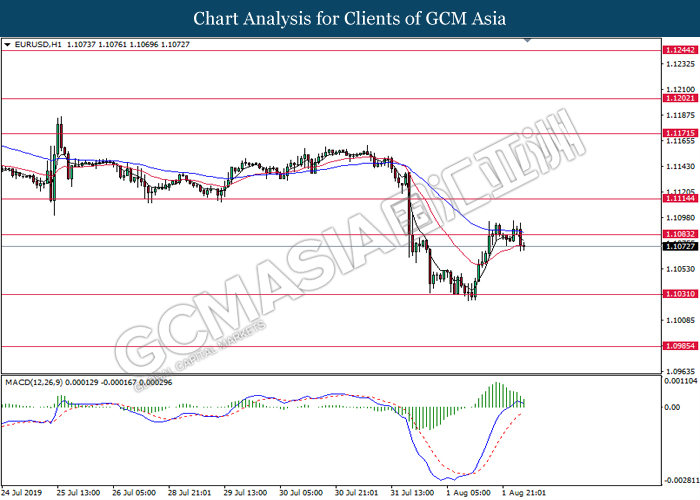The image size is (700, 500).
Task: Click the 29 Jul 13:00 time label
Action: 246,493
